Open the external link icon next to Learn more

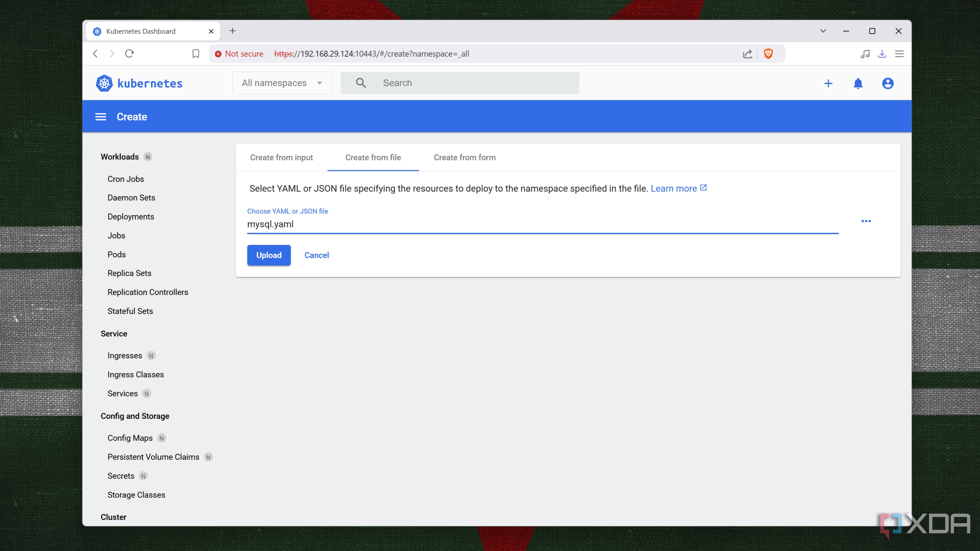point(703,188)
